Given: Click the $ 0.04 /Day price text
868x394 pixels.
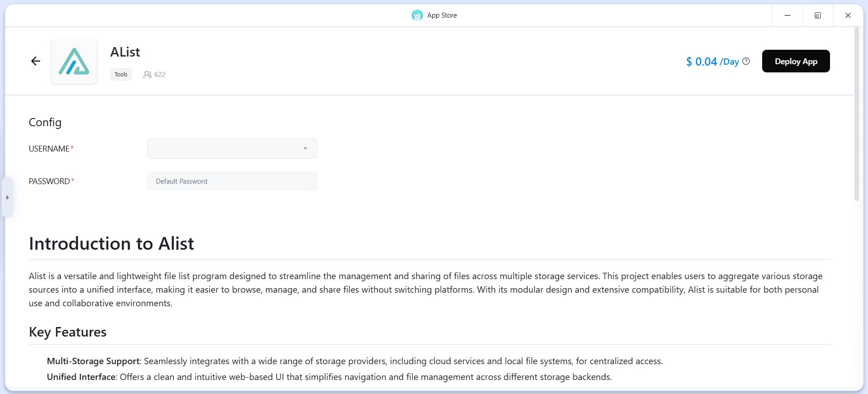Looking at the screenshot, I should click(x=712, y=62).
